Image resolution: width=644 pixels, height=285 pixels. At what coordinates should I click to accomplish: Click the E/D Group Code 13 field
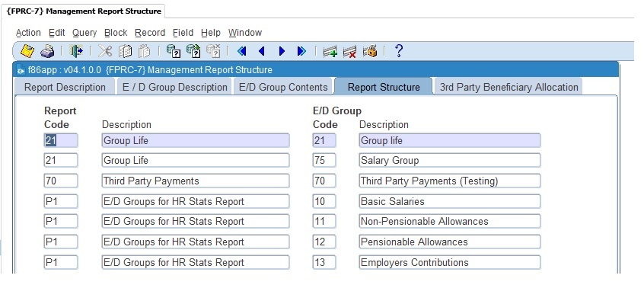(x=324, y=262)
